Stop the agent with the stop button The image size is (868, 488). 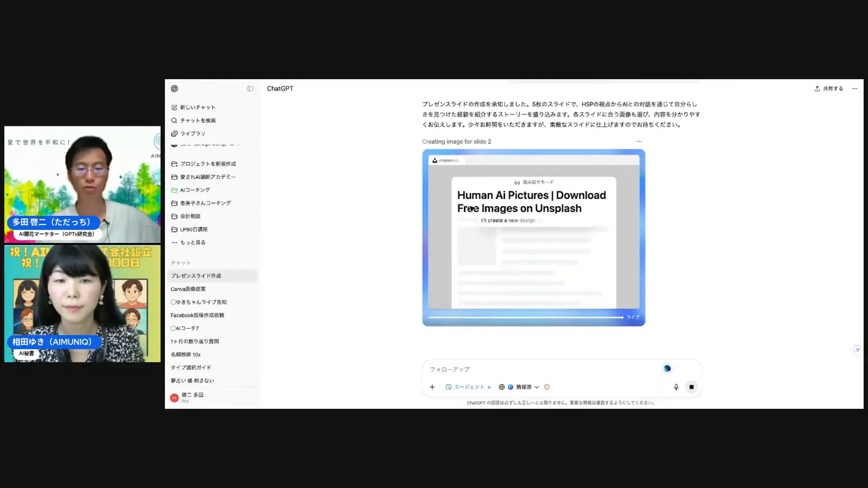click(x=691, y=387)
